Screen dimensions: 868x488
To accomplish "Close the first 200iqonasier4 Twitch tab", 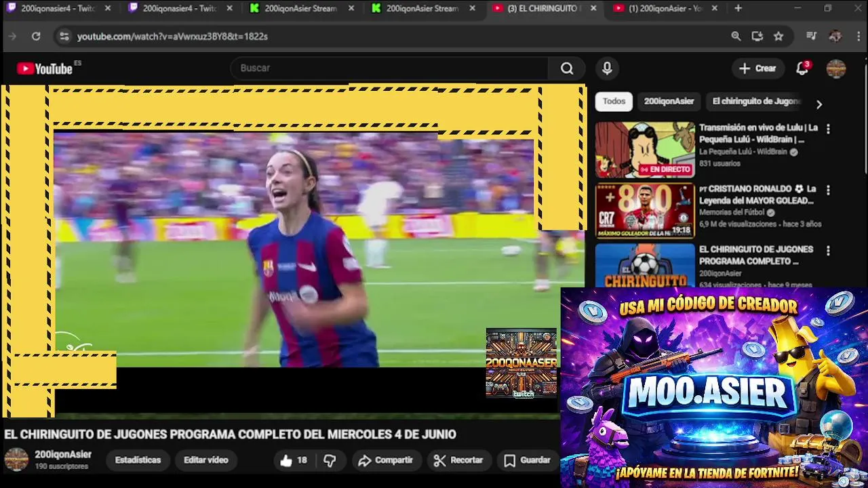I will [x=107, y=8].
